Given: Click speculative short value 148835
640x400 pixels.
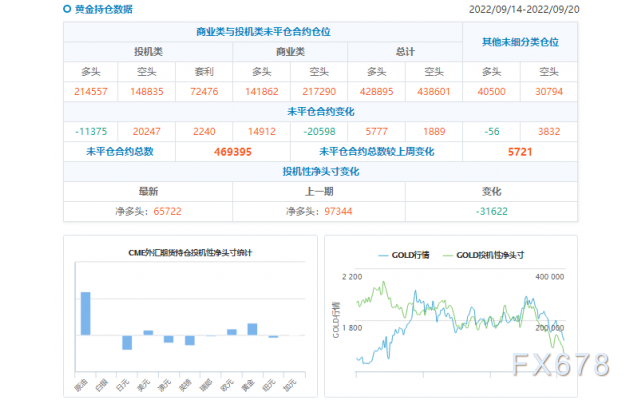Looking at the screenshot, I should coord(147,92).
